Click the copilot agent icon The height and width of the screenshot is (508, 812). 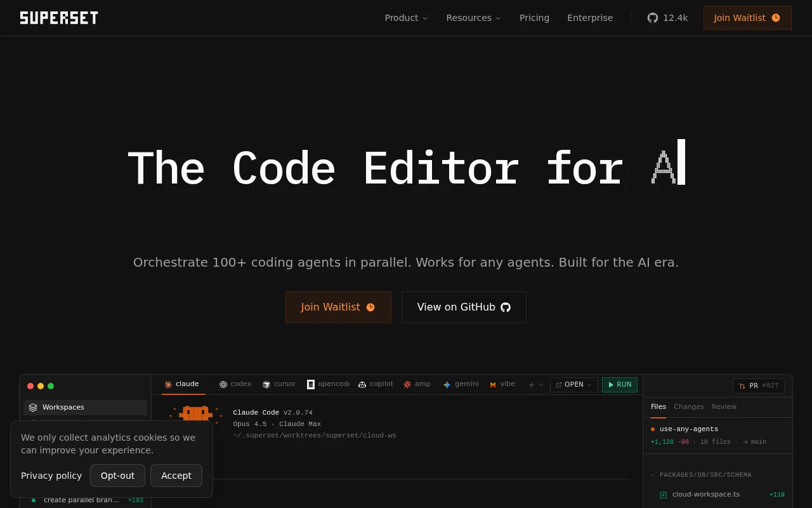[362, 384]
